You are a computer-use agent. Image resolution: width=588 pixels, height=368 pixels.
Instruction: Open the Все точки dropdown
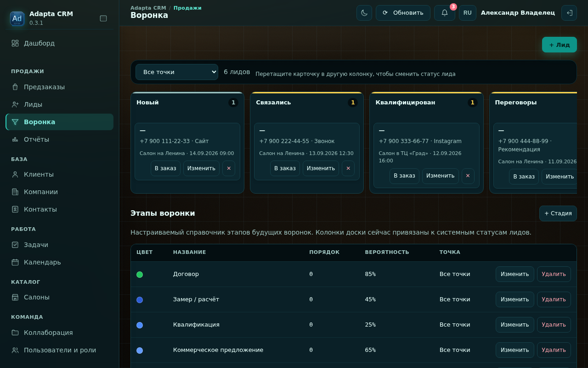pyautogui.click(x=177, y=72)
